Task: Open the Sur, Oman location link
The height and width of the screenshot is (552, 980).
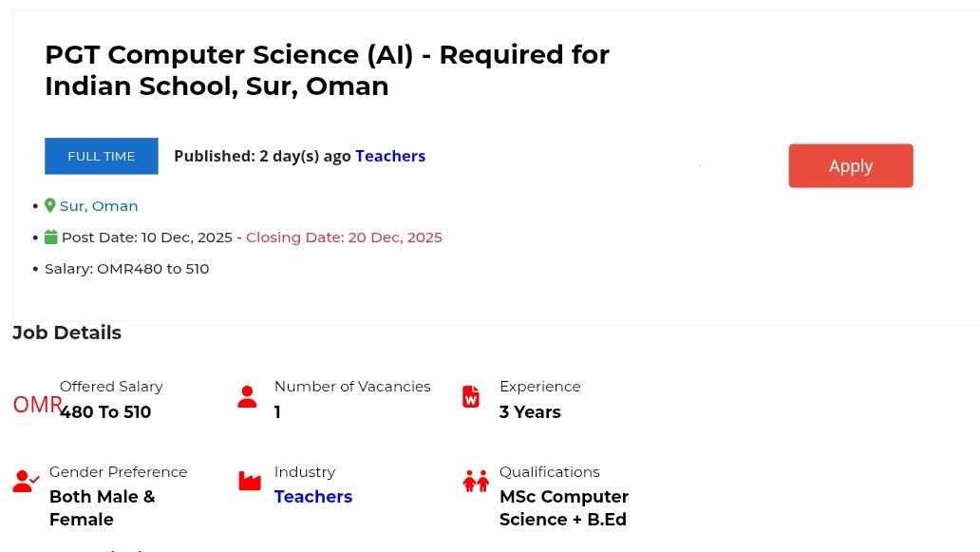Action: [99, 206]
